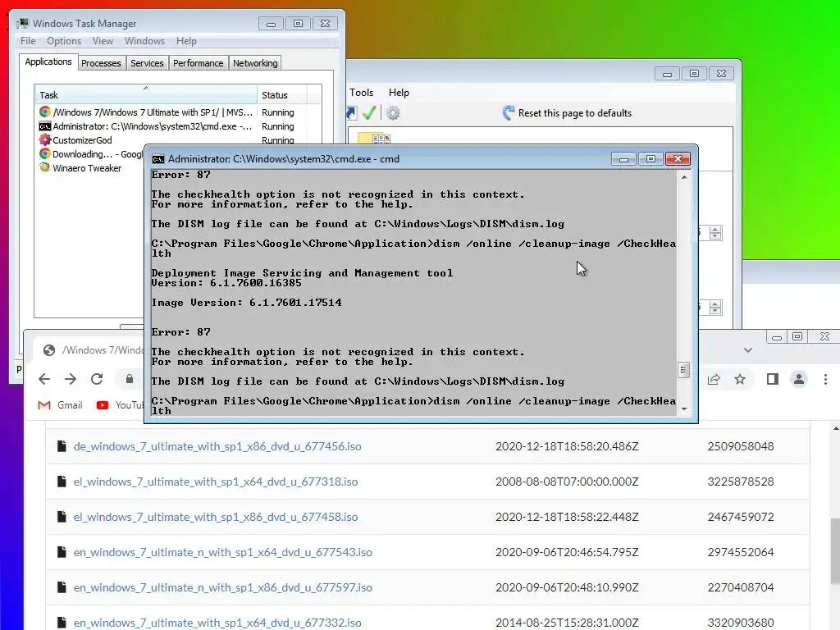Open the Help menu in Task Manager

point(186,41)
